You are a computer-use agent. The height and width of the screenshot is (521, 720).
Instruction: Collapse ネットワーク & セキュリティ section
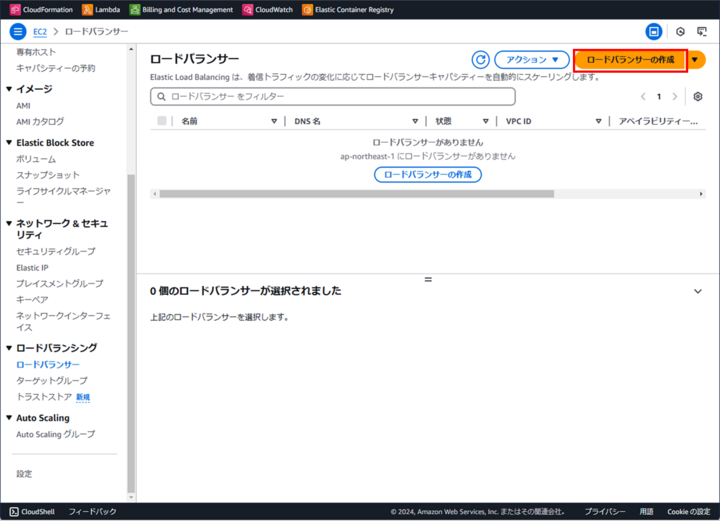pyautogui.click(x=9, y=224)
